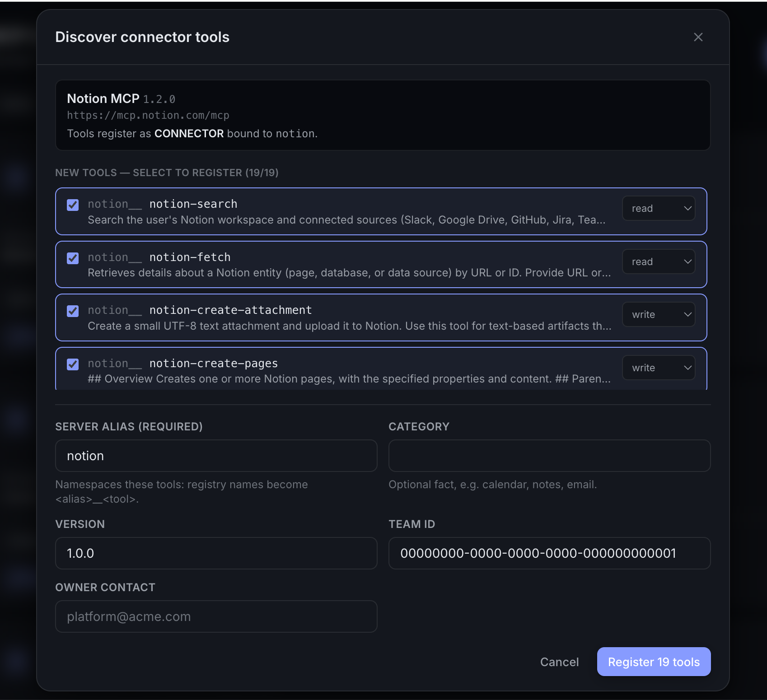Click the notion-fetch tool name
767x700 pixels.
(x=190, y=257)
